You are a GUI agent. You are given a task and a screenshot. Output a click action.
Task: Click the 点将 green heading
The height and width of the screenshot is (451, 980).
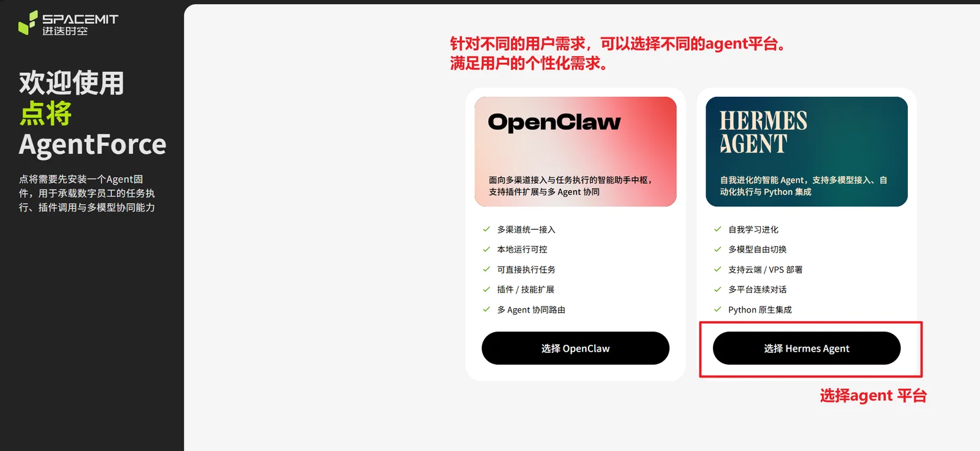45,113
